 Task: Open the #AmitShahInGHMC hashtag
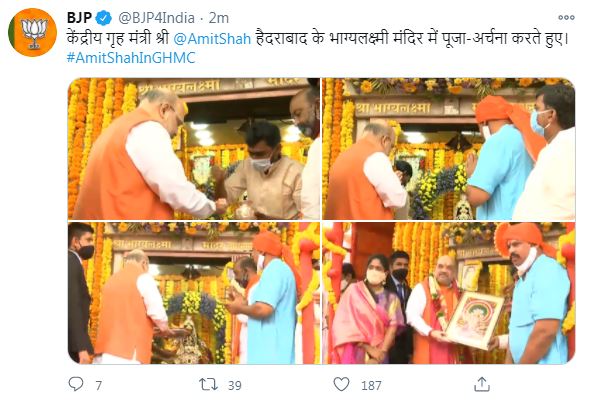131,58
